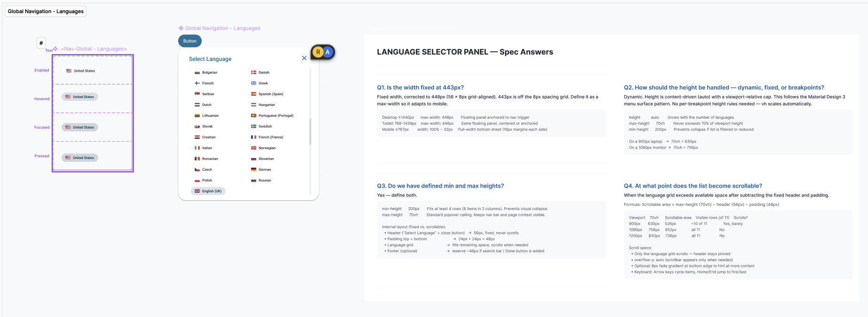Click the Q4 list becomes scrollable heading

[x=693, y=186]
